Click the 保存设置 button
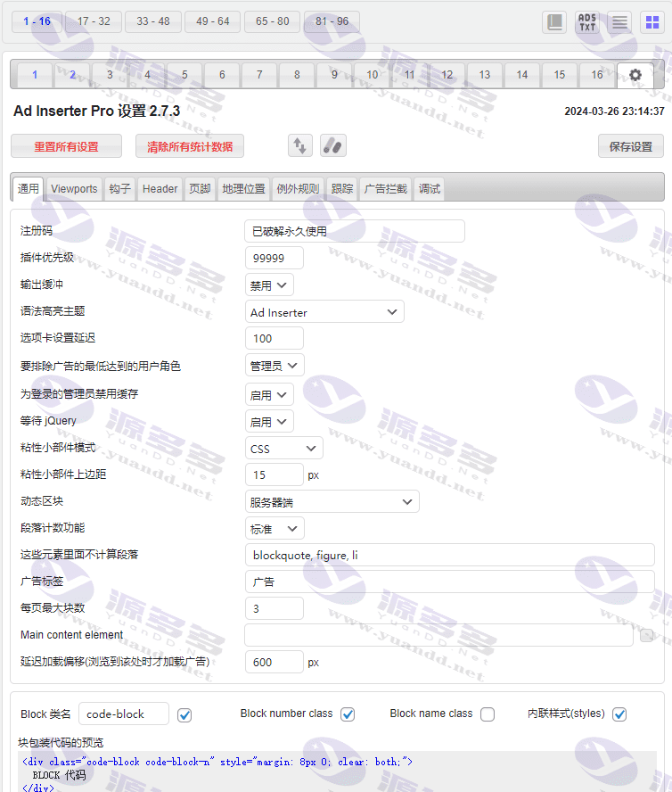The width and height of the screenshot is (672, 792). pos(631,146)
